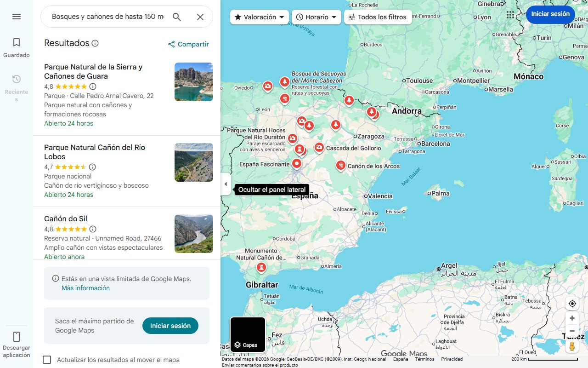The height and width of the screenshot is (368, 588).
Task: Click the search magnifying glass icon
Action: (177, 16)
